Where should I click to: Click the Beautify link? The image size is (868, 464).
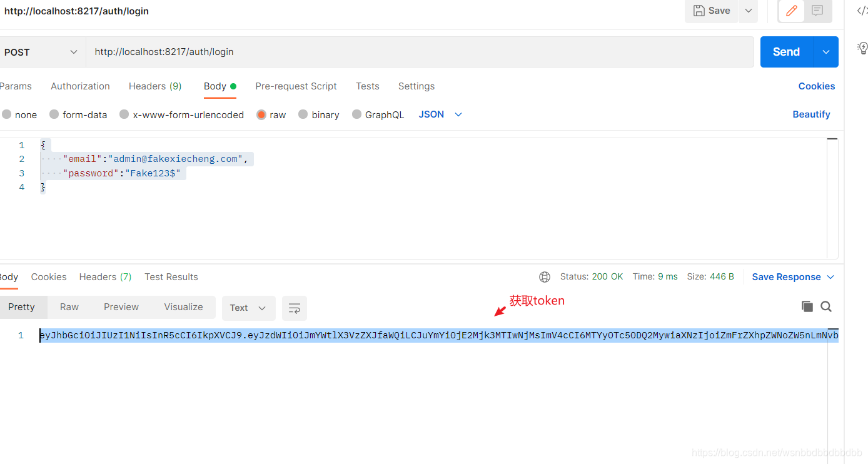pyautogui.click(x=811, y=114)
